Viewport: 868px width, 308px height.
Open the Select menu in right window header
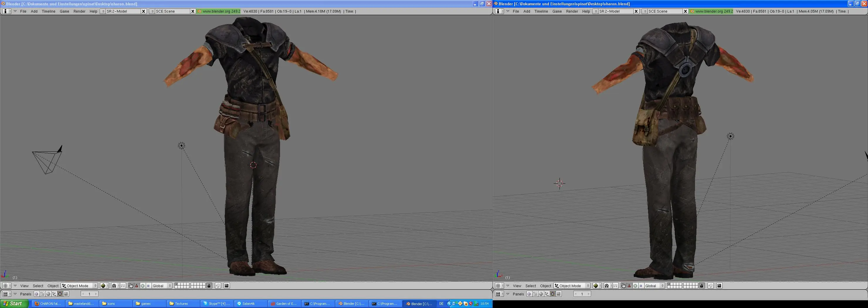[x=531, y=286]
